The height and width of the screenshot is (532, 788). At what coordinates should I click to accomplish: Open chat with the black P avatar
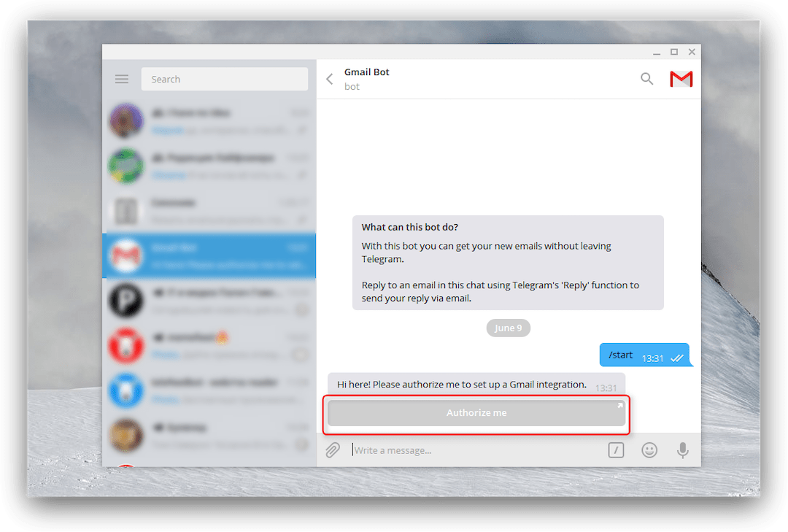[209, 300]
